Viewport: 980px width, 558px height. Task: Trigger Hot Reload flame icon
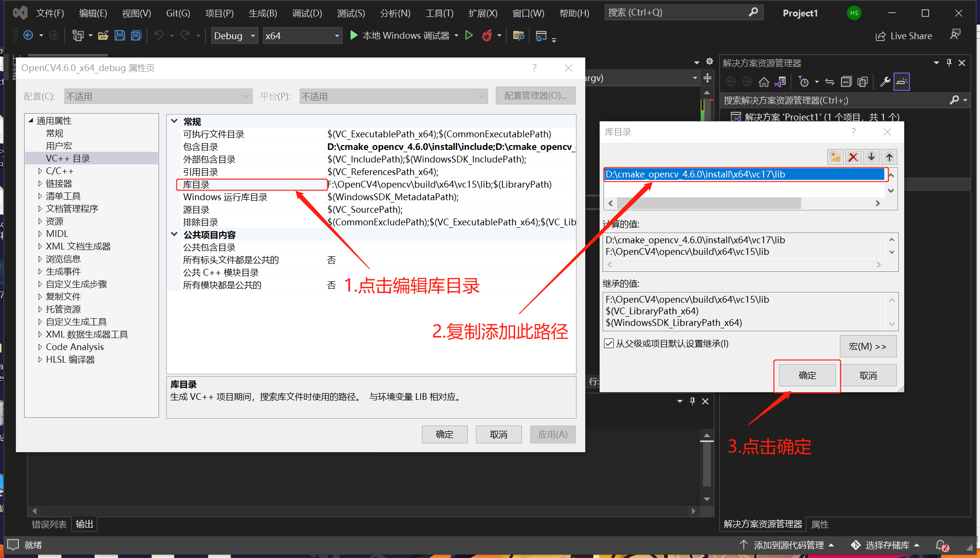[x=487, y=35]
